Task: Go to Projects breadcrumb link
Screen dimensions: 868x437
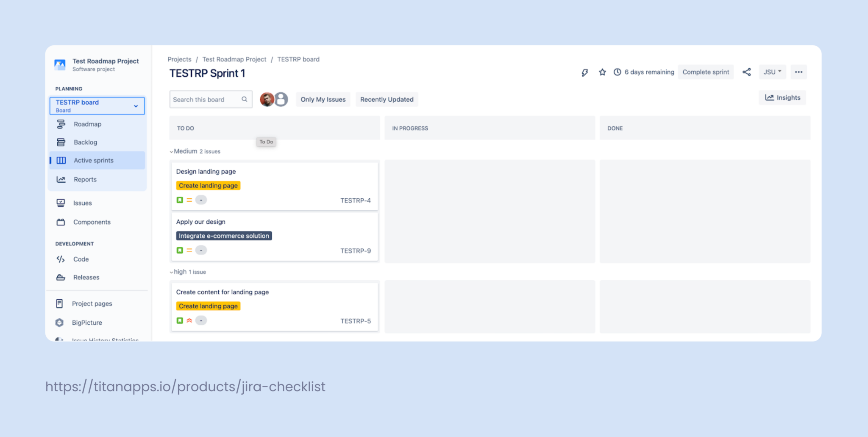Action: [179, 59]
